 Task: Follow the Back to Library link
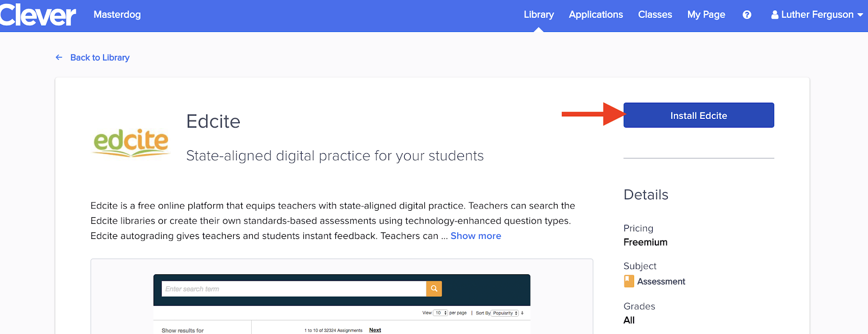point(100,58)
